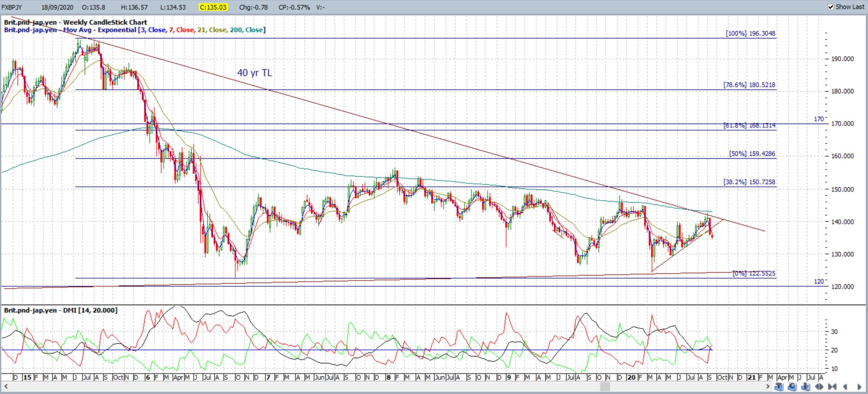The image size is (868, 394).
Task: Click the high value H:136.57
Action: coord(134,7)
